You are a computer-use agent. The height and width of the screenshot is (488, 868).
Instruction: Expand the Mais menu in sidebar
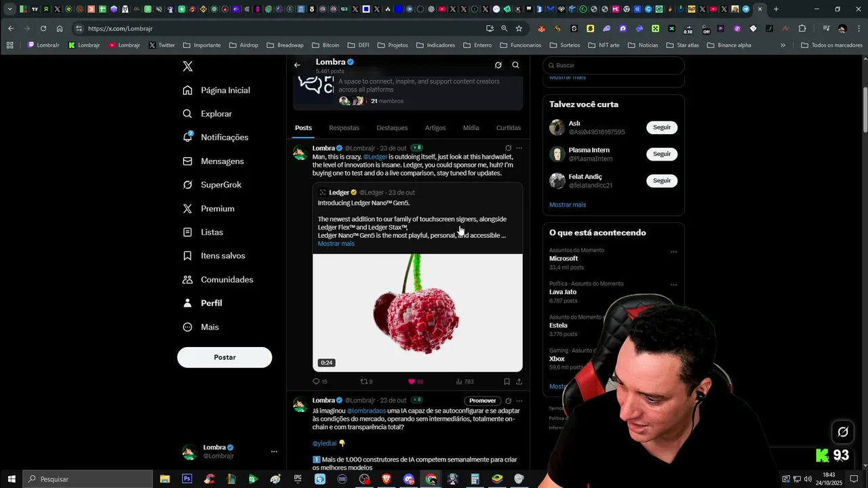coord(201,327)
